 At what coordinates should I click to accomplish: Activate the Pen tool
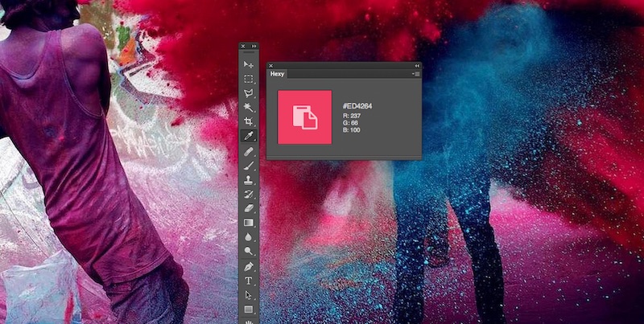[x=249, y=266]
